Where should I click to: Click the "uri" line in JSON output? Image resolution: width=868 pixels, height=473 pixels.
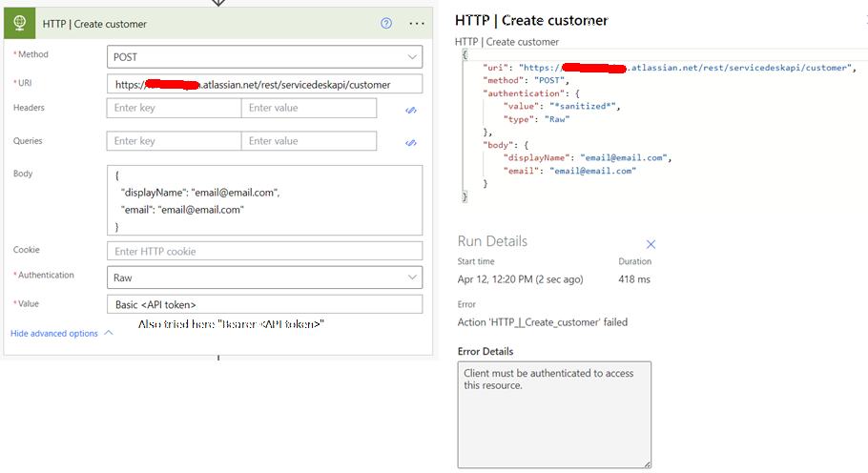click(x=670, y=68)
